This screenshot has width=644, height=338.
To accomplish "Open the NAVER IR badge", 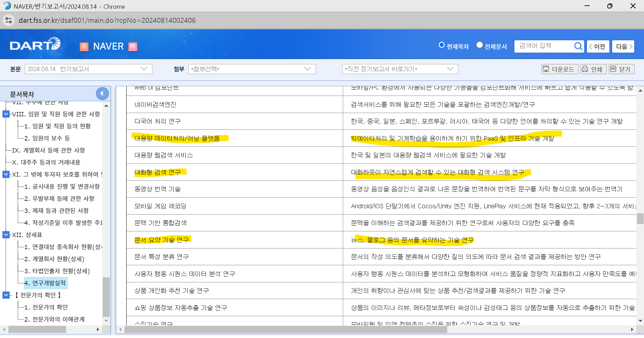I will (133, 47).
